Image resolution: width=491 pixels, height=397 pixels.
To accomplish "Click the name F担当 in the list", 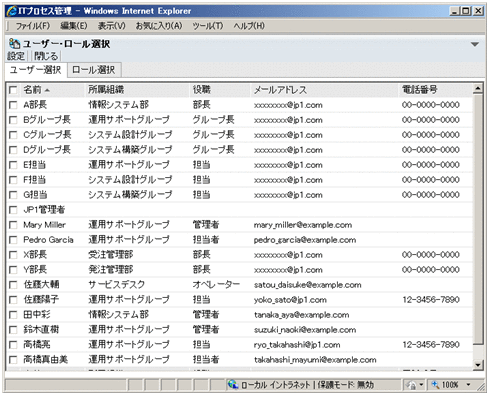I will (x=34, y=180).
